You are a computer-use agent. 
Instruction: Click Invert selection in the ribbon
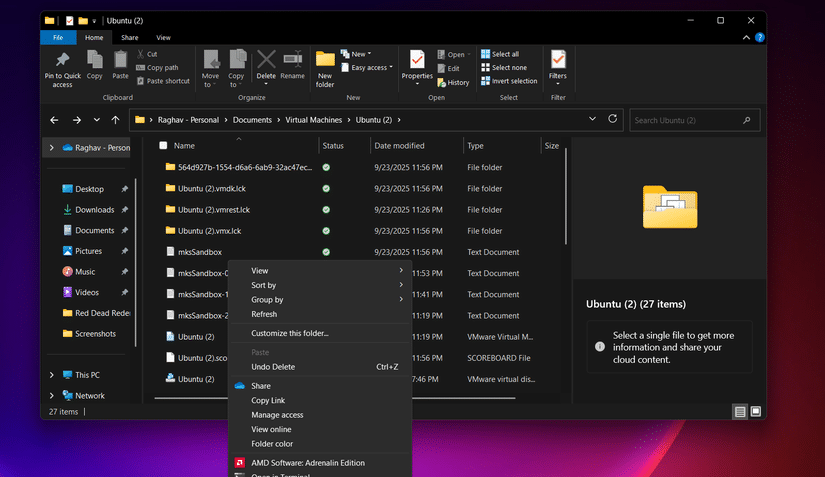point(509,81)
